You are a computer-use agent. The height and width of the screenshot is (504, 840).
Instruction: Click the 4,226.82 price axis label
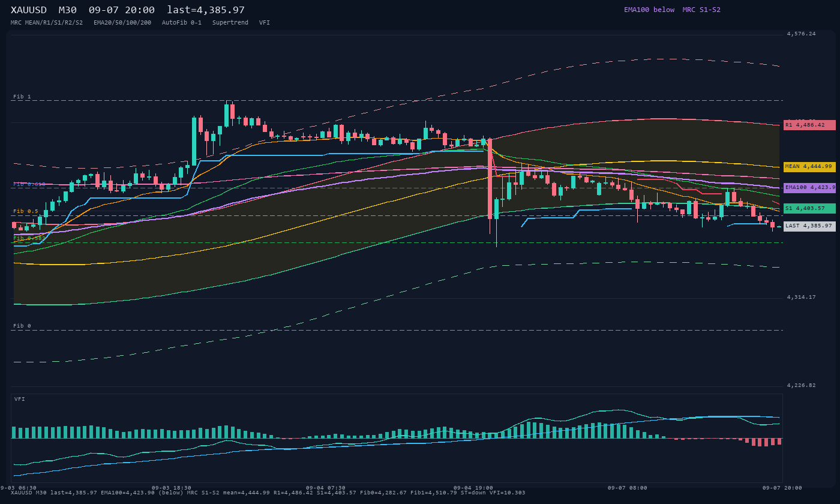click(802, 385)
